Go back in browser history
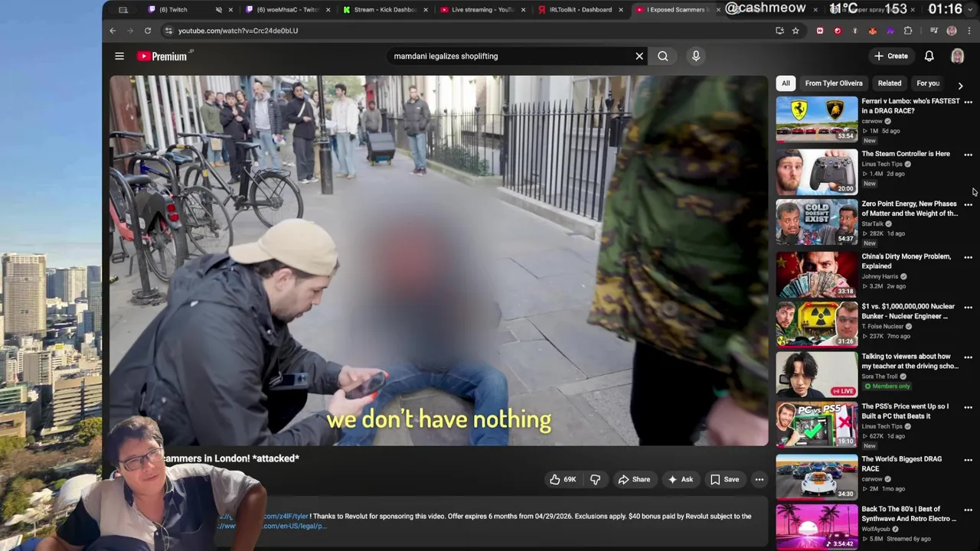The width and height of the screenshot is (980, 551). (113, 31)
